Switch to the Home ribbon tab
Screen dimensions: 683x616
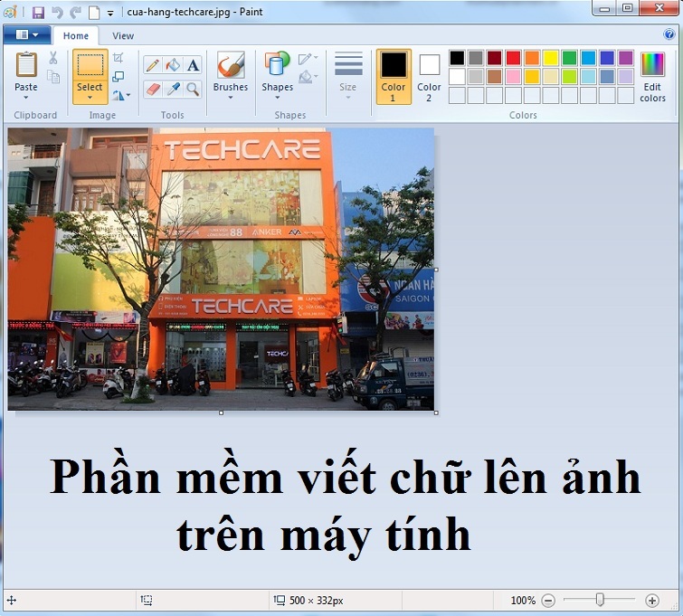(x=76, y=35)
